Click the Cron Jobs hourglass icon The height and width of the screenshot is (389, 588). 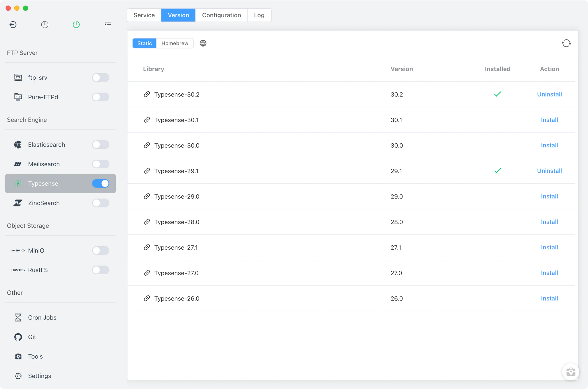click(x=18, y=317)
